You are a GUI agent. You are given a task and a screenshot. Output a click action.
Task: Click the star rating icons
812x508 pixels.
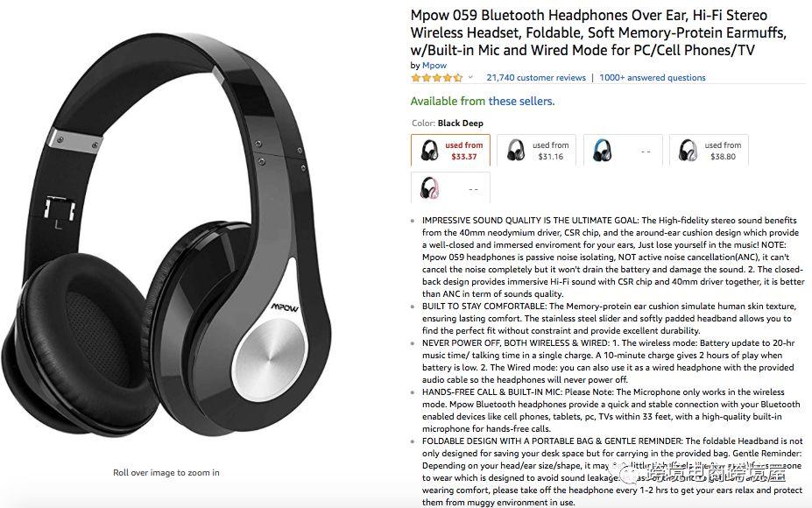(x=436, y=78)
